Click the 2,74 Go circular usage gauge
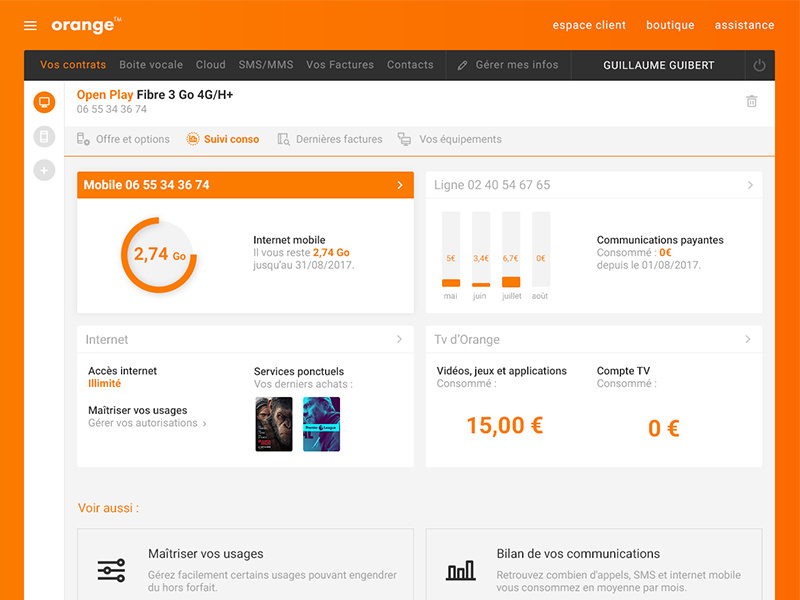The height and width of the screenshot is (600, 800). click(157, 254)
